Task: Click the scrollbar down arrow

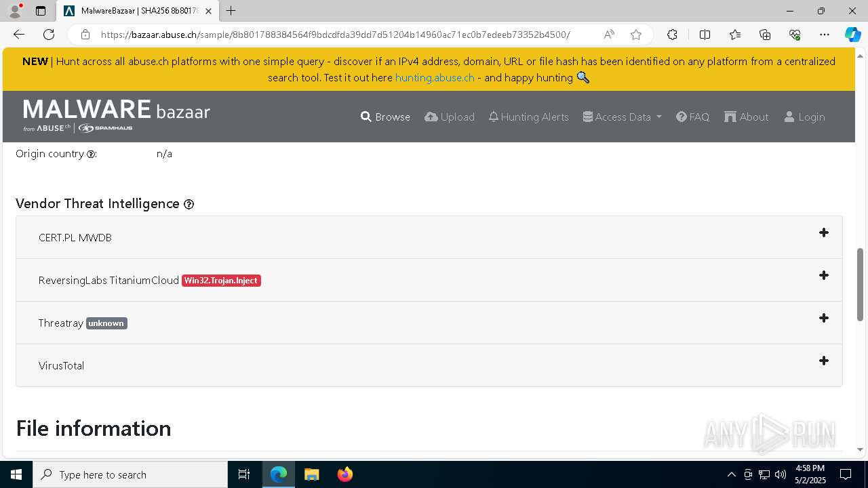Action: click(861, 449)
